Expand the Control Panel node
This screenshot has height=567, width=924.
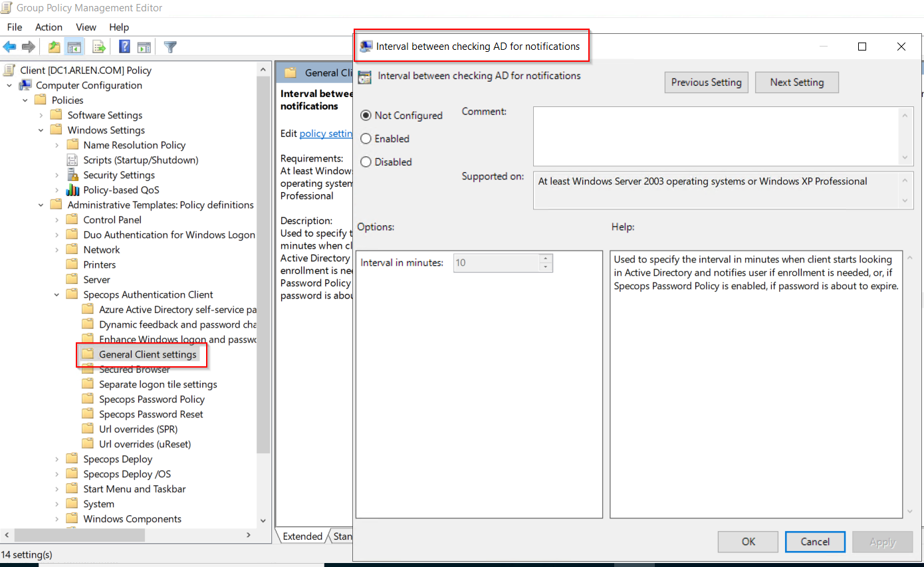pos(57,220)
